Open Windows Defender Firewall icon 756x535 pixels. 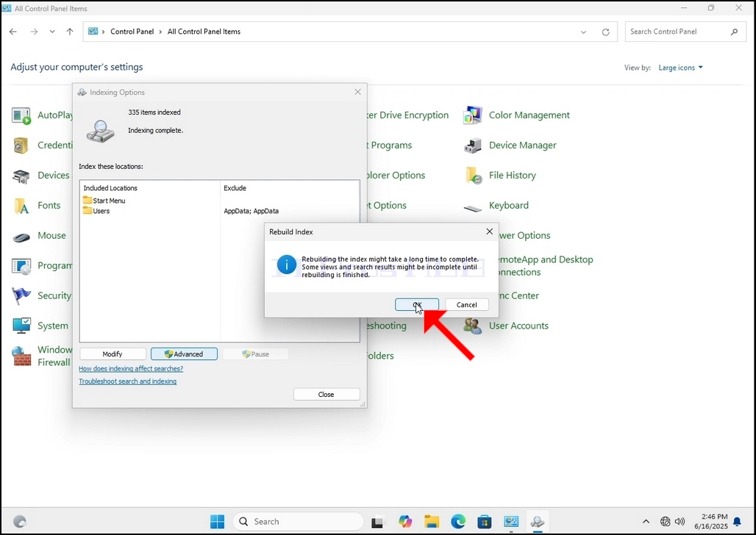point(21,356)
